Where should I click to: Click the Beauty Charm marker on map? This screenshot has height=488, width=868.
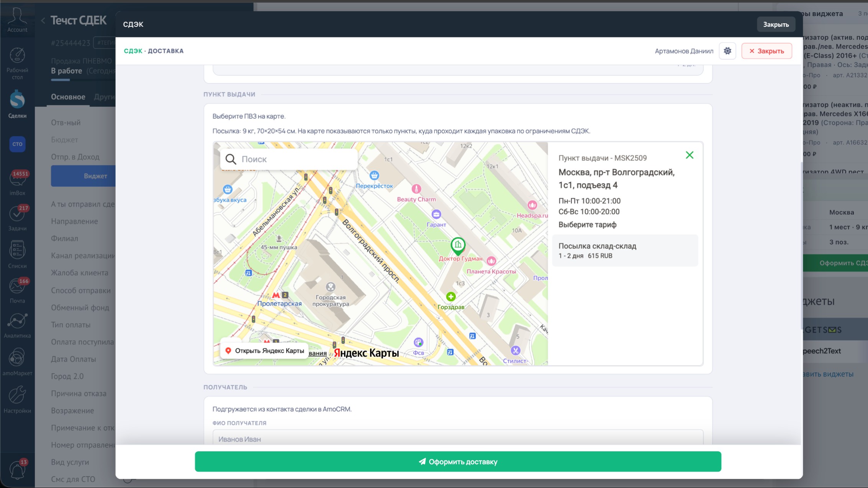[416, 189]
